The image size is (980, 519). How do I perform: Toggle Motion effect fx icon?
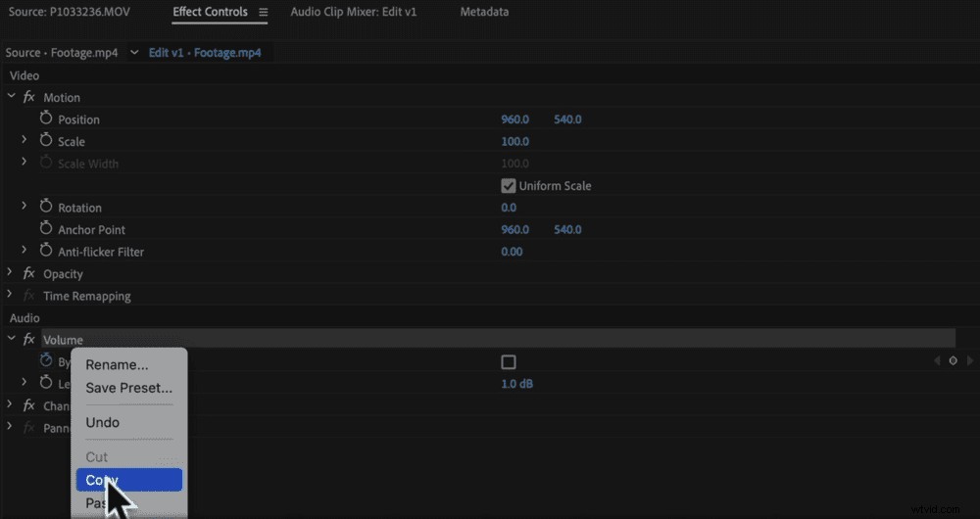[x=29, y=98]
